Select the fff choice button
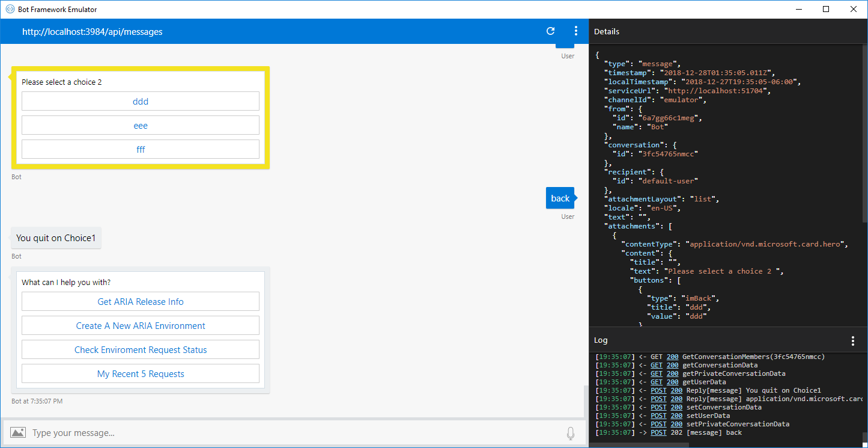Viewport: 868px width, 448px height. click(140, 149)
